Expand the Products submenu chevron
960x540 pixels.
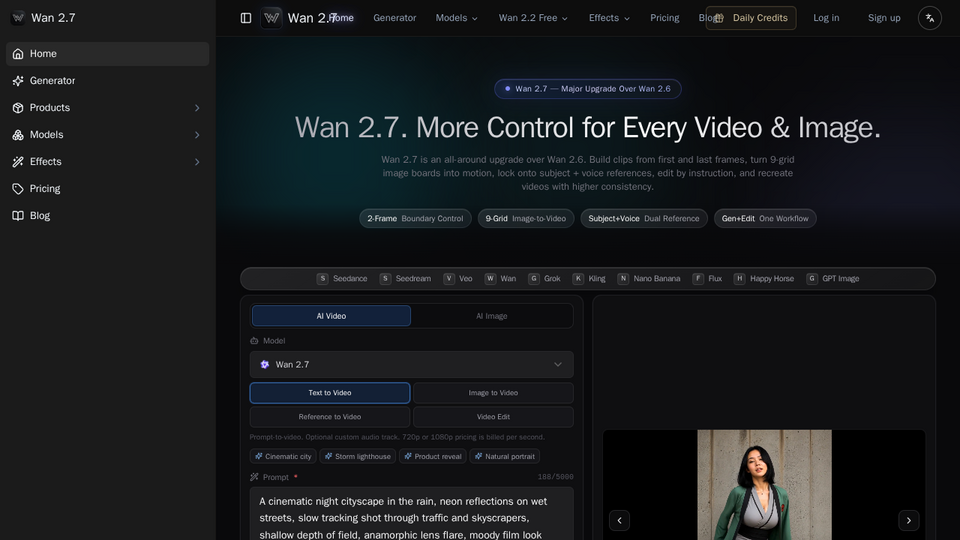[x=197, y=108]
